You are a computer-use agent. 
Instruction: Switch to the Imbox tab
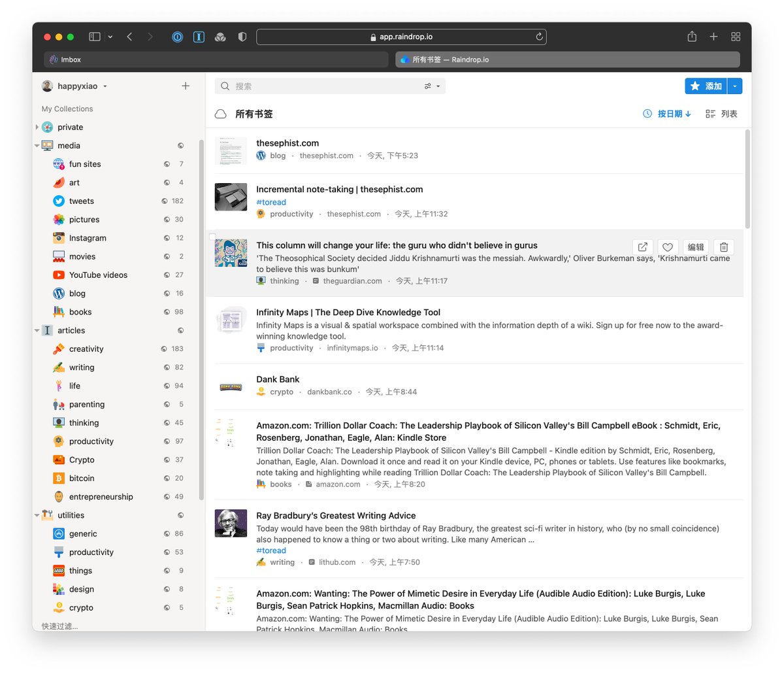tap(216, 59)
